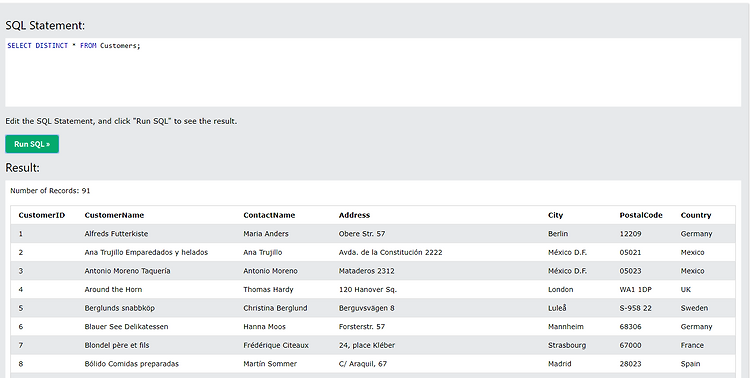Click the Number of Records text
750x378 pixels.
50,190
